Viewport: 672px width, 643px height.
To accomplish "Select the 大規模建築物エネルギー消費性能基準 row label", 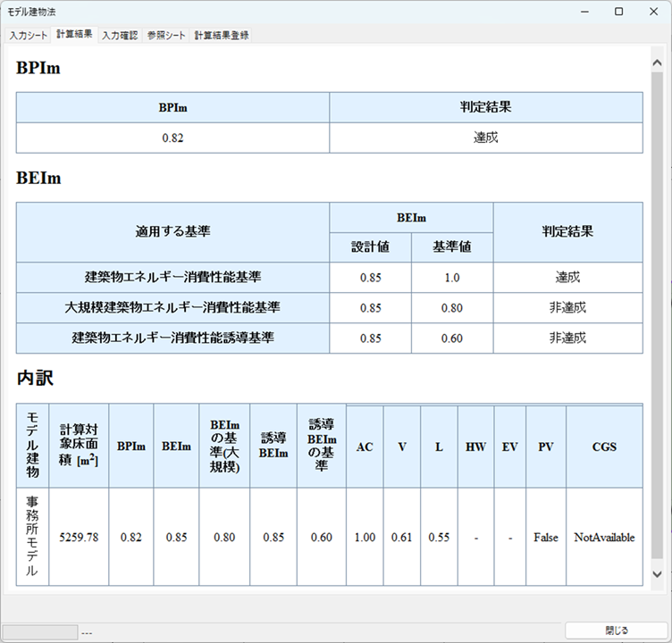I will (x=172, y=307).
